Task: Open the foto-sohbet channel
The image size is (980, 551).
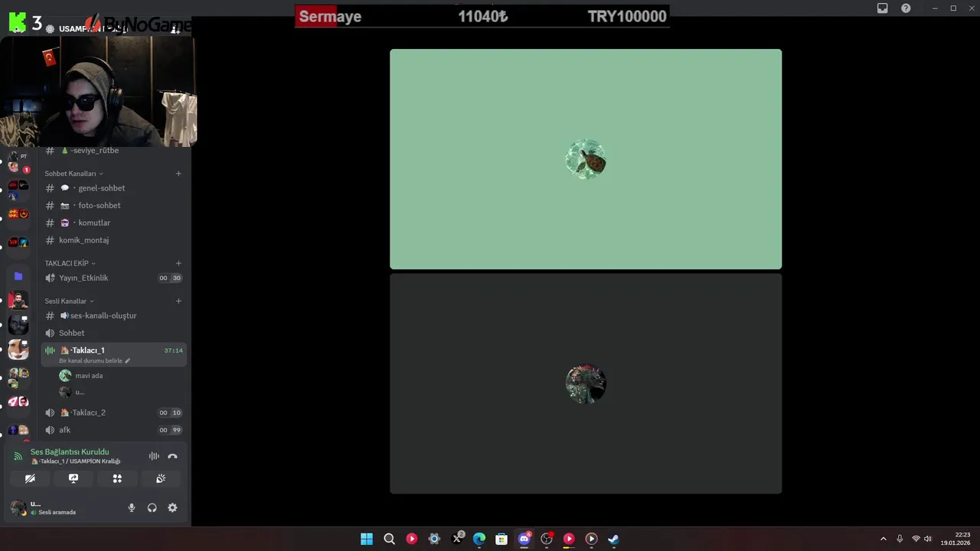Action: [x=113, y=205]
